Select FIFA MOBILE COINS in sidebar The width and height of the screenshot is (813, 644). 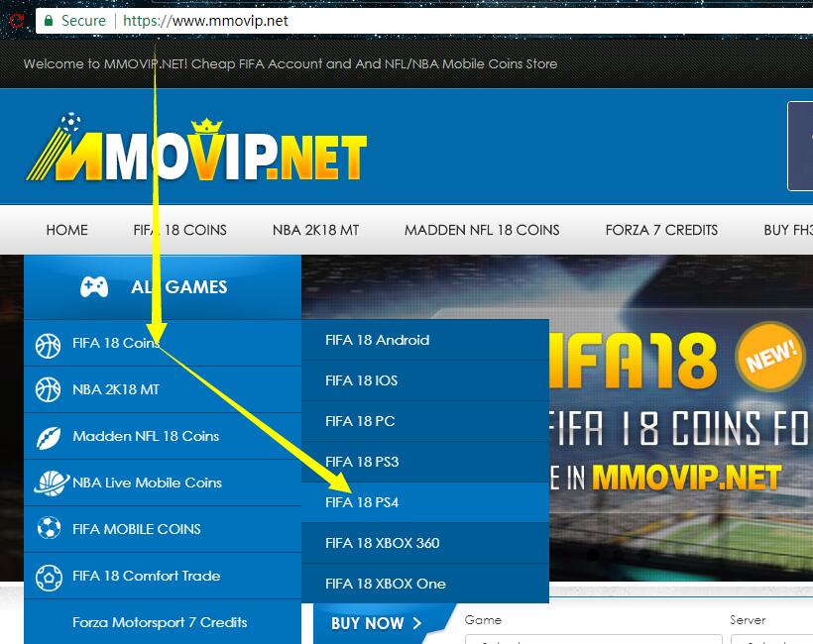163,529
